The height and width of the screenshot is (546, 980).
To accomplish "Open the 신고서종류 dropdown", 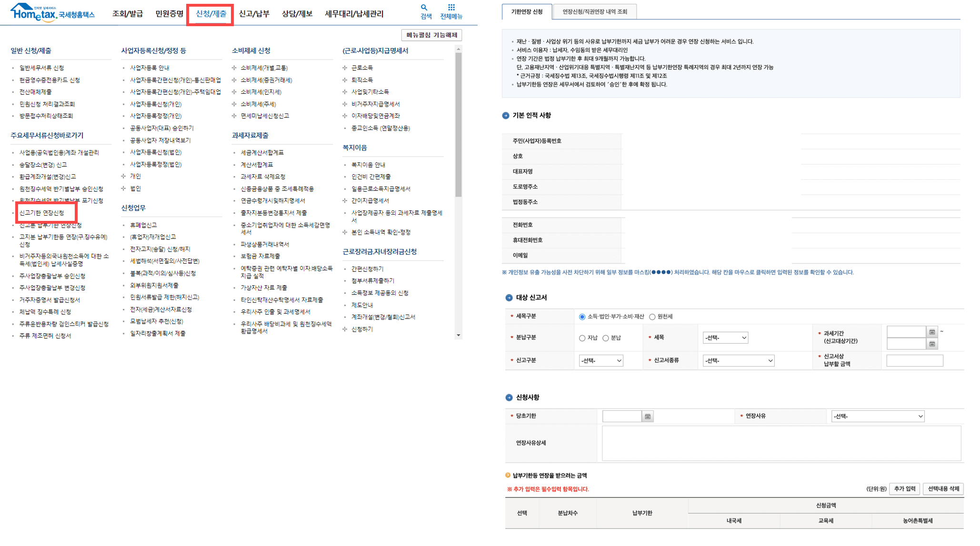I will [738, 360].
